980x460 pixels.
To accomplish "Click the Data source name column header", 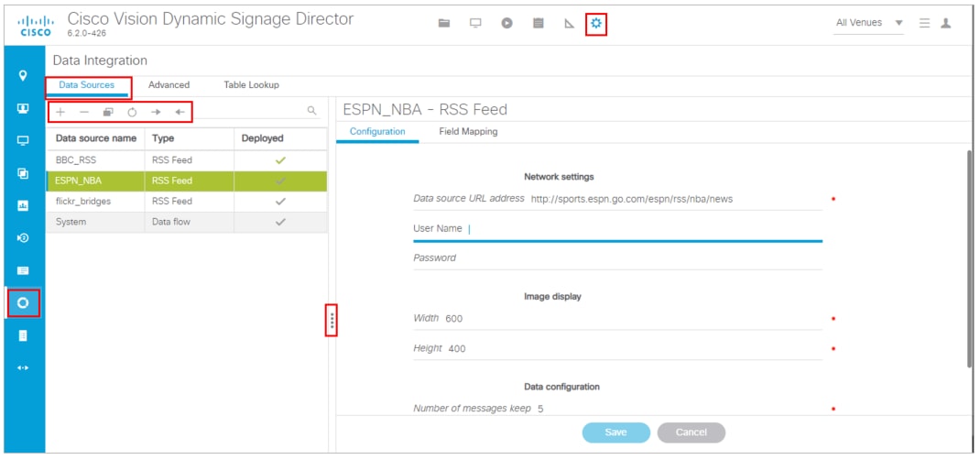I will pos(95,138).
